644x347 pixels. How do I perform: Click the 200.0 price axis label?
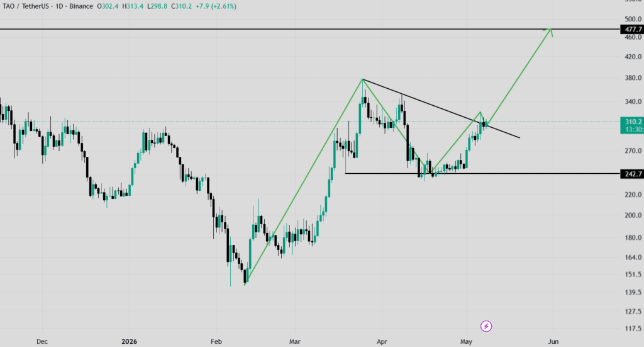point(633,215)
